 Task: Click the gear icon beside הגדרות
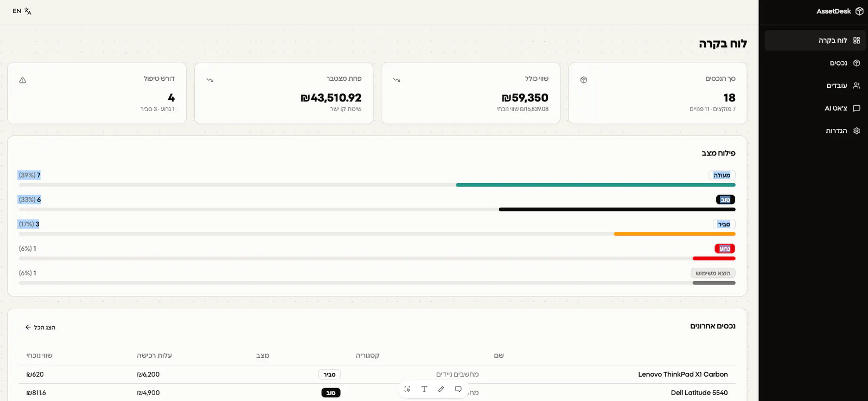pos(857,131)
